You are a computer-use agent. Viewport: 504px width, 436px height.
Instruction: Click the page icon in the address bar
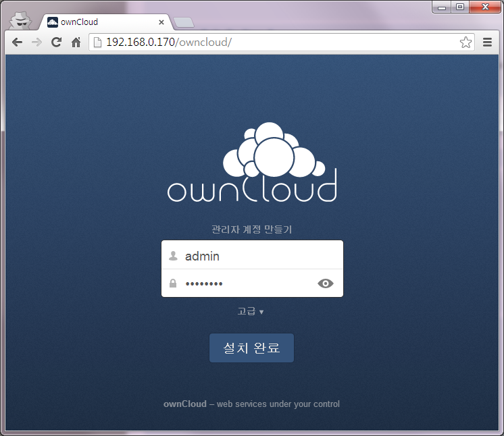[x=97, y=43]
